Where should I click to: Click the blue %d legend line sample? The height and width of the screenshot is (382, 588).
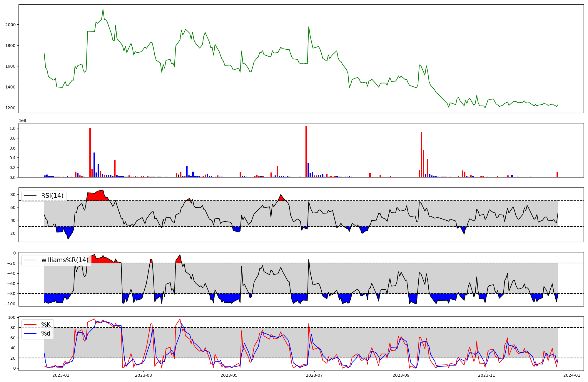pos(30,334)
